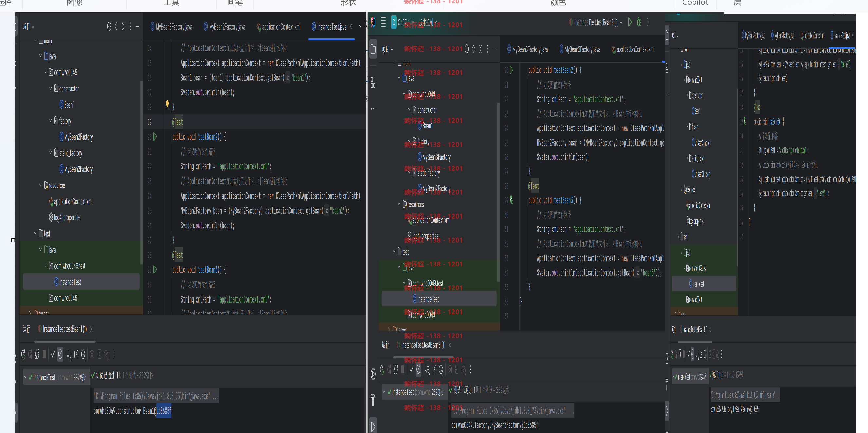Open the Ch07_1 project dropdown in the middle IDE
868x433 pixels.
coord(403,22)
